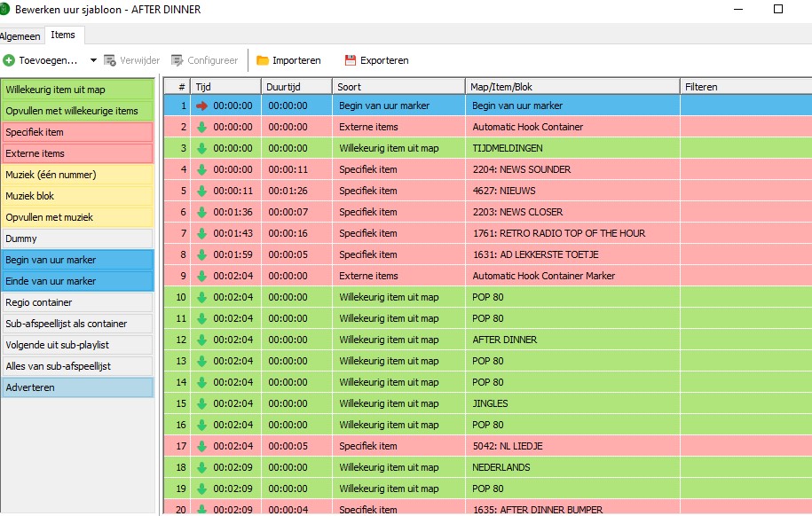Viewport: 812px width, 516px height.
Task: Pick Einde van uur marker button
Action: pyautogui.click(x=78, y=281)
